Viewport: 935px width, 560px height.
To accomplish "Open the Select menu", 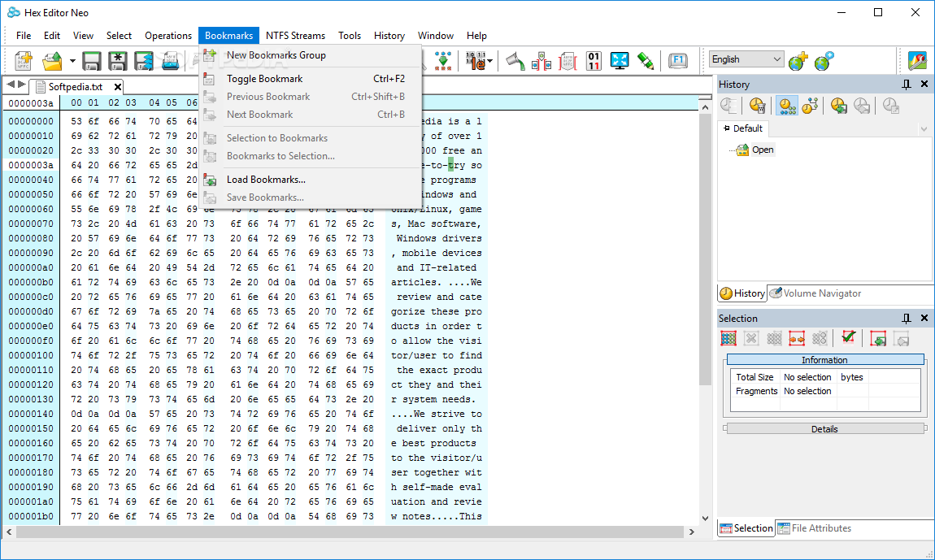I will 120,36.
